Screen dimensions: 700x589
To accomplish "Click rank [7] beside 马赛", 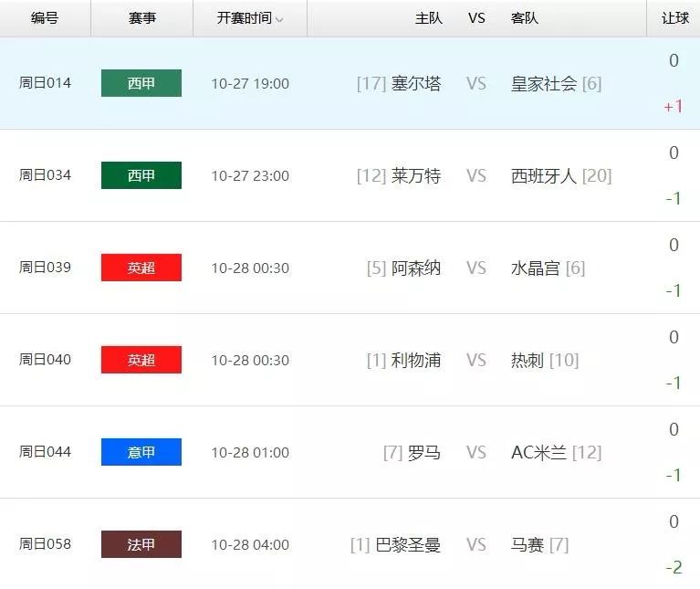I will click(x=559, y=545).
